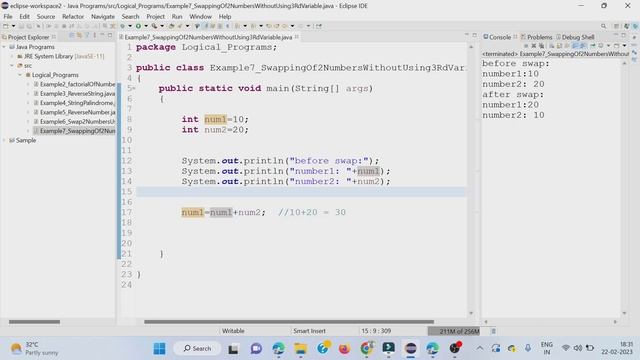Open Chrome from taskbar
The height and width of the screenshot is (360, 640).
pyautogui.click(x=367, y=349)
